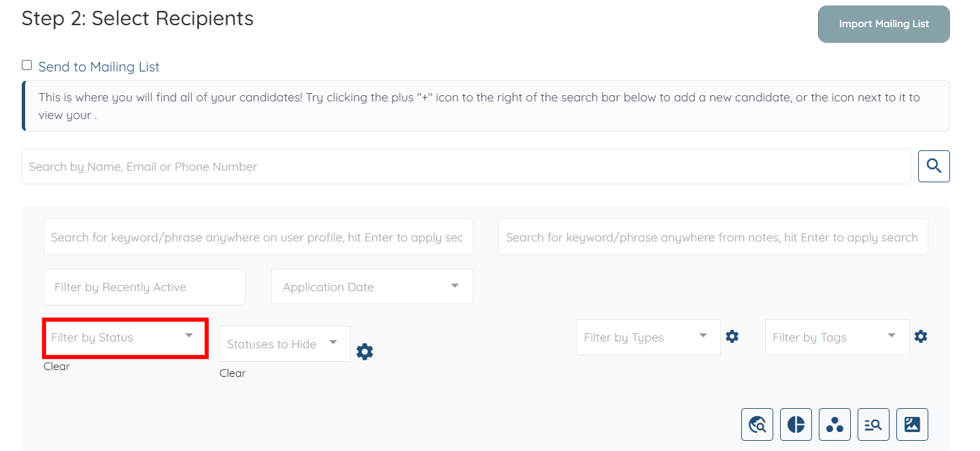Click the Import Mailing List button
Viewport: 980px width, 451px height.
(883, 24)
